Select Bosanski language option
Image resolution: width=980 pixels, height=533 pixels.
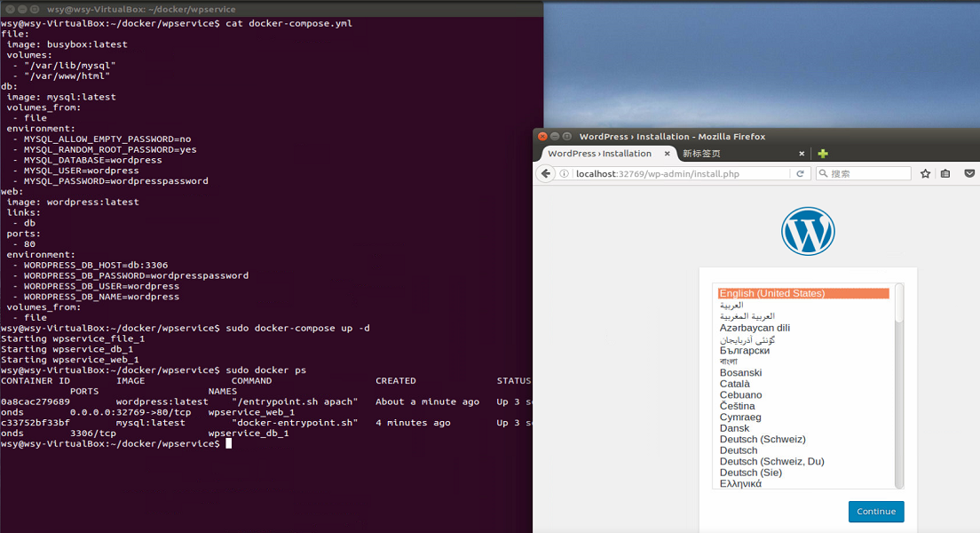click(x=740, y=373)
